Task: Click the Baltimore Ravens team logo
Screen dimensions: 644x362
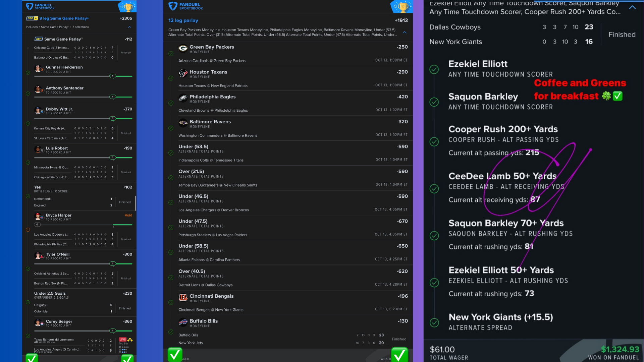Action: click(x=183, y=123)
